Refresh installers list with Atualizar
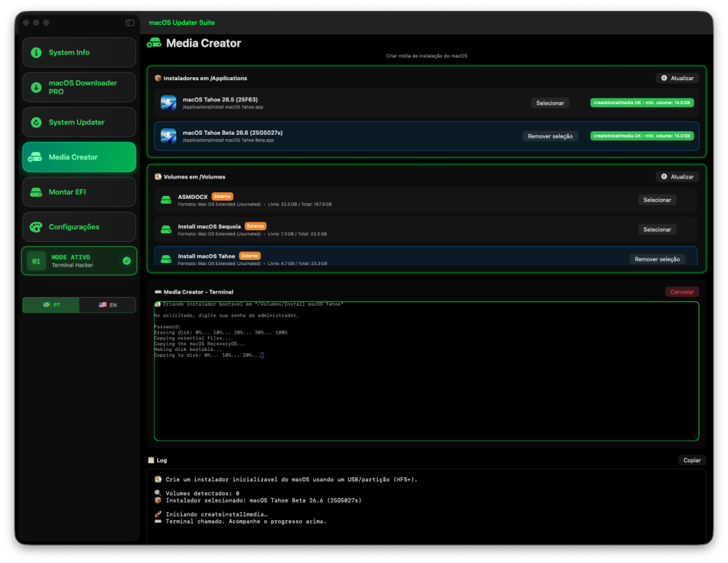Viewport: 728px width, 563px height. [677, 78]
